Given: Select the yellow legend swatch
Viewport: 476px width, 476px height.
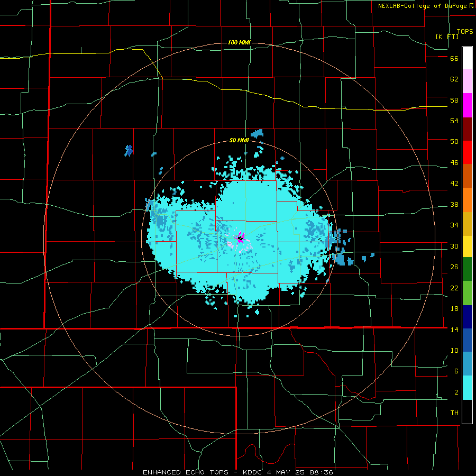Looking at the screenshot, I should [x=467, y=246].
